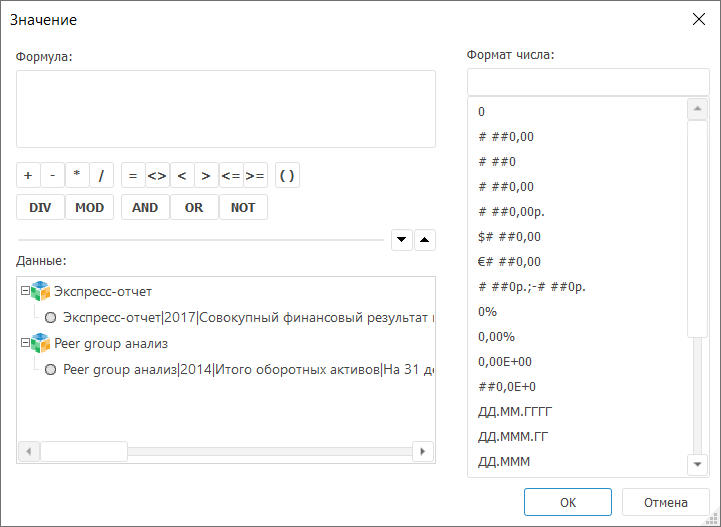The width and height of the screenshot is (721, 527).
Task: Click the plus operator button
Action: (x=28, y=176)
